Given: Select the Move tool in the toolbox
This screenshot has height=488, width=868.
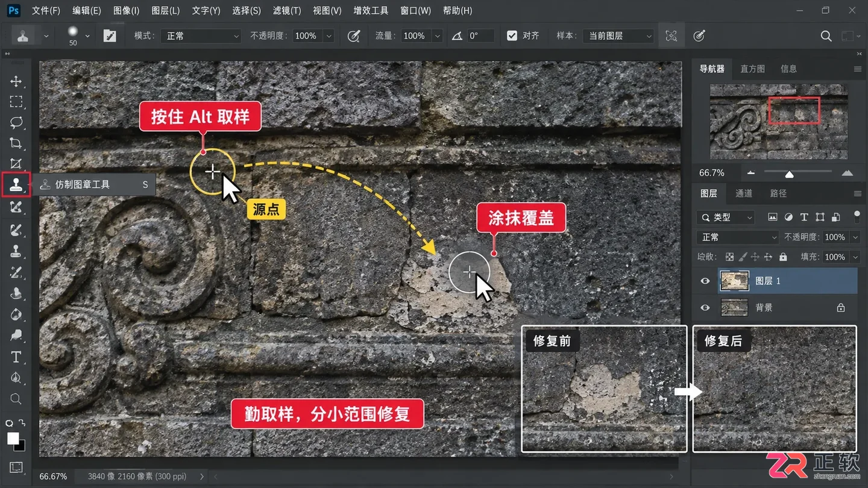Looking at the screenshot, I should pos(16,81).
